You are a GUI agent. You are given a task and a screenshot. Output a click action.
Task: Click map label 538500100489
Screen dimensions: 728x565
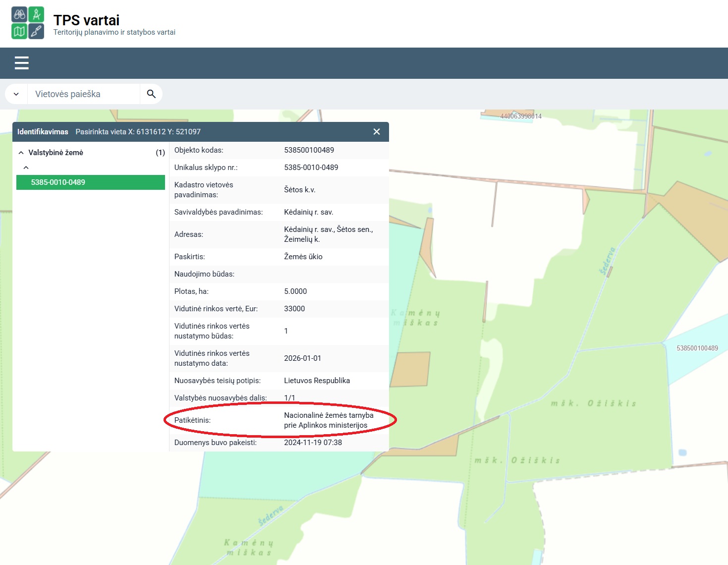(x=697, y=348)
